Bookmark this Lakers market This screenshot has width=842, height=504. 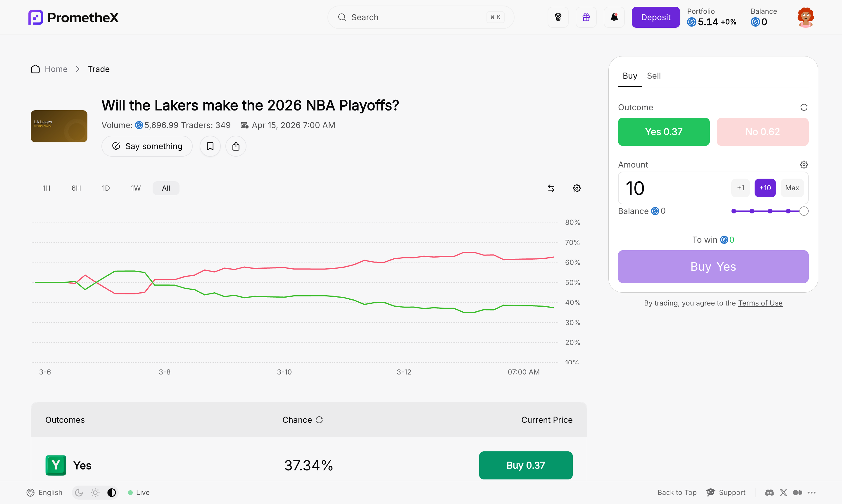(210, 146)
